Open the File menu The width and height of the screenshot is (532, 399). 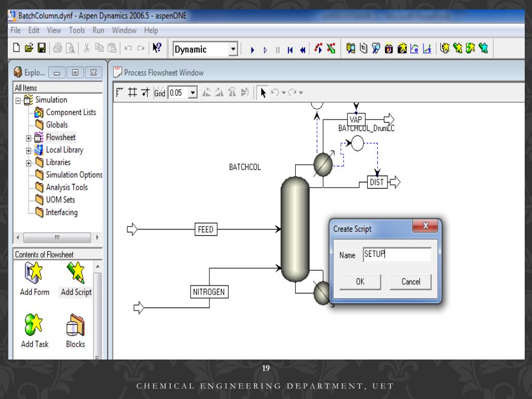point(16,30)
